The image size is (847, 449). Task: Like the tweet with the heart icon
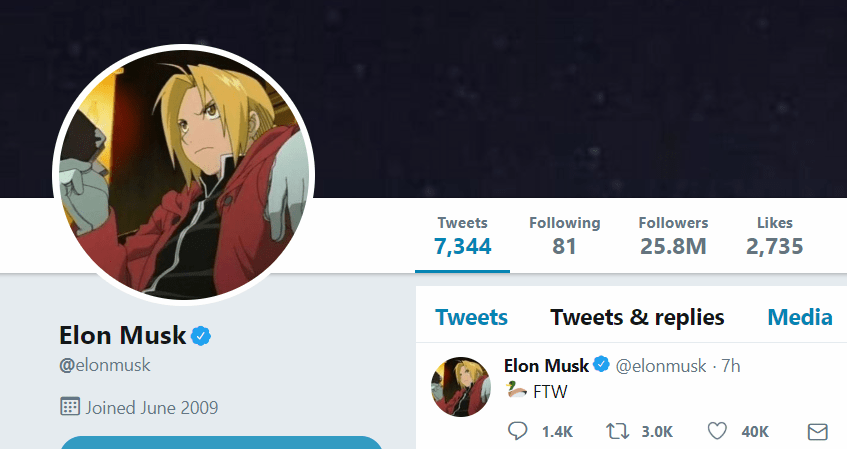point(717,431)
